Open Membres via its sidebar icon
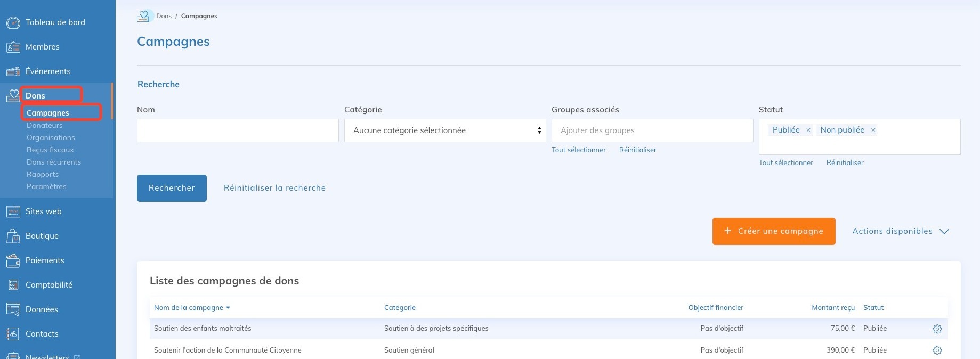The width and height of the screenshot is (980, 359). (x=13, y=47)
